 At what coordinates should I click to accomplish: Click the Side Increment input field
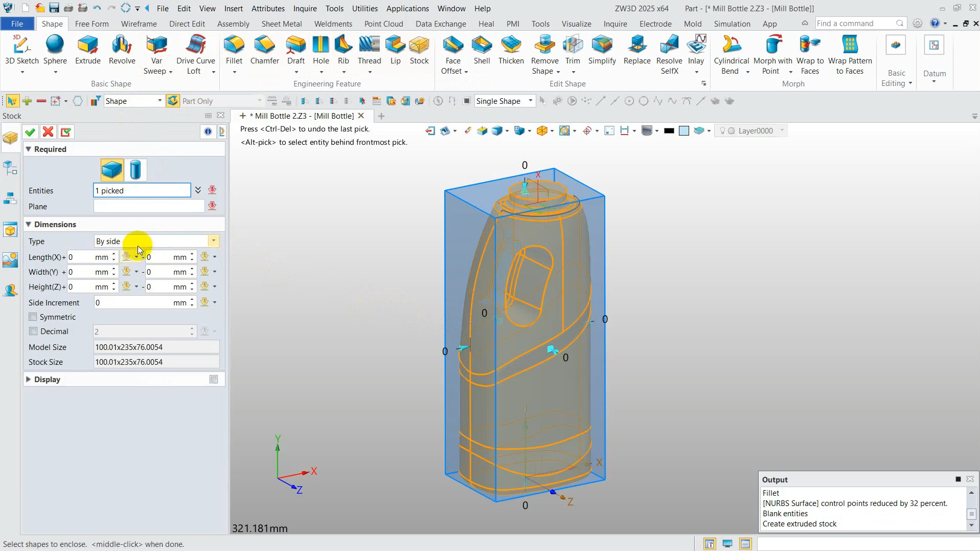(x=133, y=302)
